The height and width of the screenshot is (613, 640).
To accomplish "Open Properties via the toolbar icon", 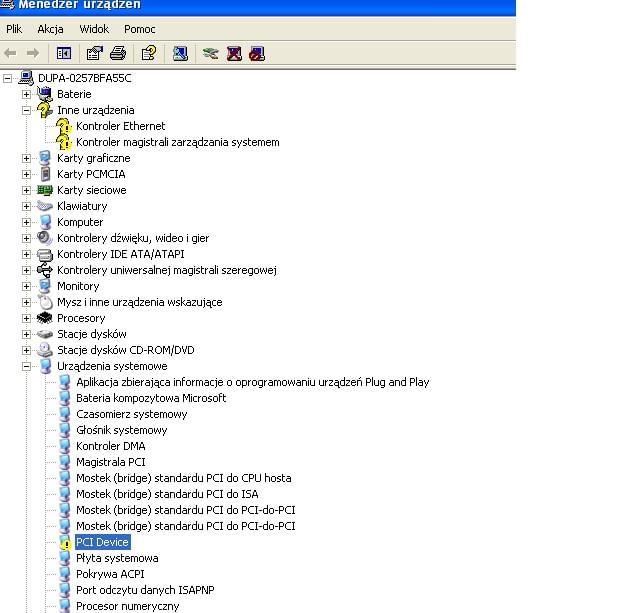I will click(x=95, y=53).
